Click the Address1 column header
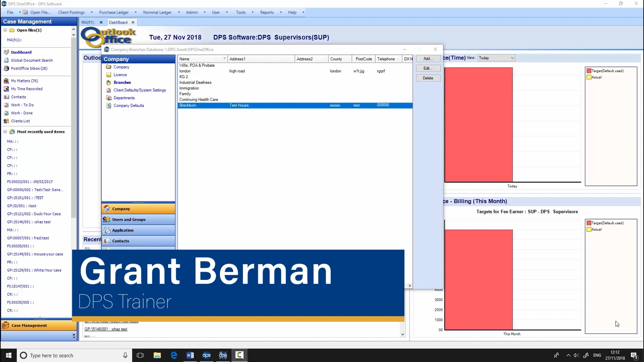 click(x=261, y=59)
